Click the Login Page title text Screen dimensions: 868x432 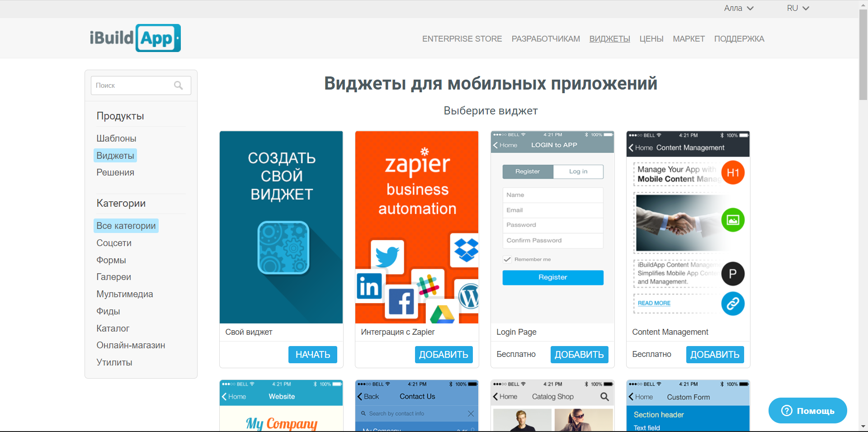click(x=516, y=332)
